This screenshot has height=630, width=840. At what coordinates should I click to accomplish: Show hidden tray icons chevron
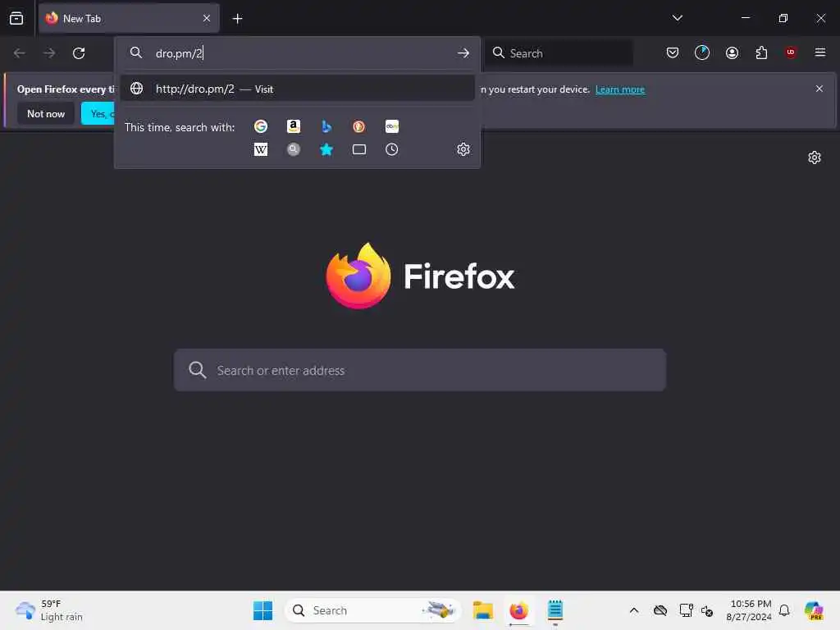[x=634, y=610]
